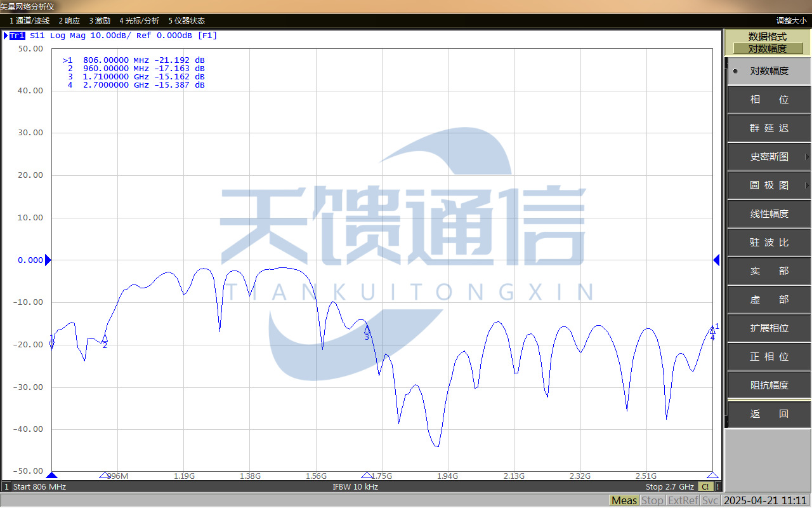Screen dimensions: 812x508
Task: Select the 虚部 softkey
Action: point(768,300)
